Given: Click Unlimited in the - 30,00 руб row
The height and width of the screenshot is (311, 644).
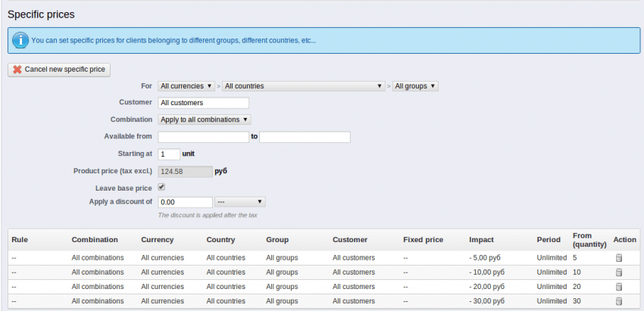Looking at the screenshot, I should [552, 301].
